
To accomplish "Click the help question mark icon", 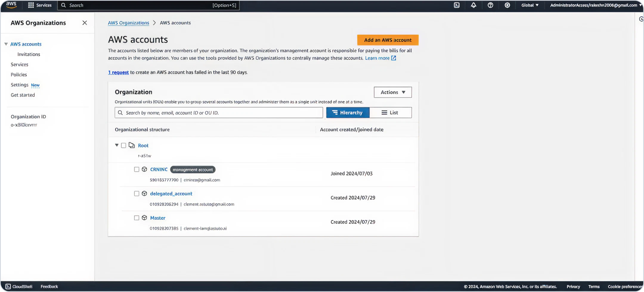I will coord(490,5).
